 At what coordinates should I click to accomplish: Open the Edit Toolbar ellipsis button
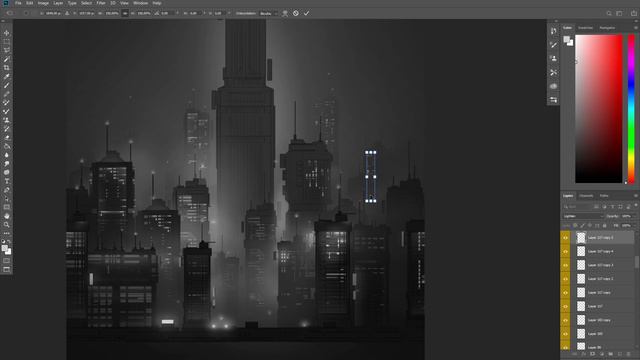coord(7,233)
